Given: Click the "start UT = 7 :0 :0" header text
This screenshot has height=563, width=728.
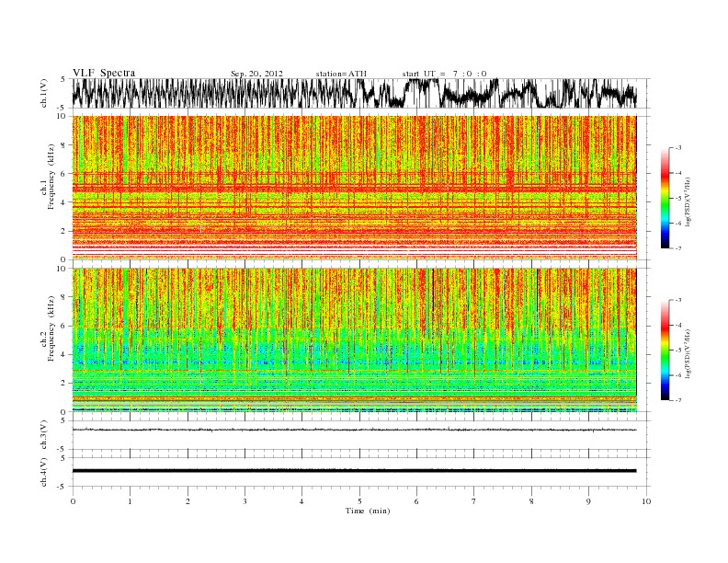Looking at the screenshot, I should pos(444,74).
